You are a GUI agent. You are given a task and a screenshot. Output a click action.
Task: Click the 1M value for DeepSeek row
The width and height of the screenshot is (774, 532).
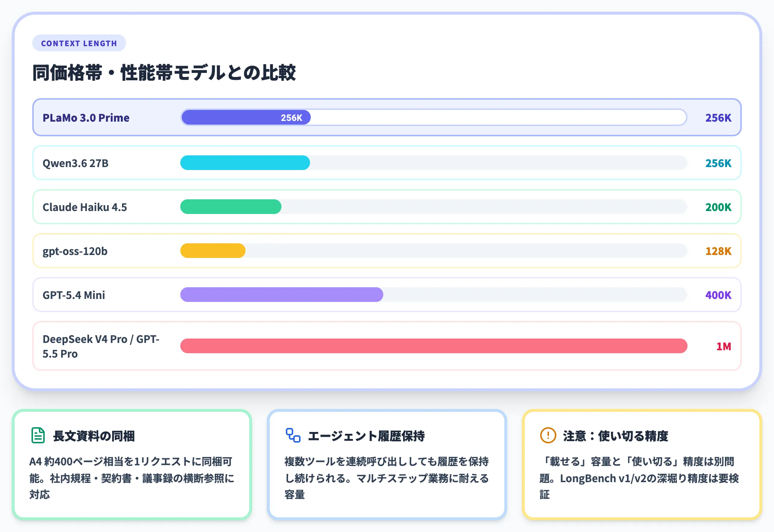pos(724,346)
